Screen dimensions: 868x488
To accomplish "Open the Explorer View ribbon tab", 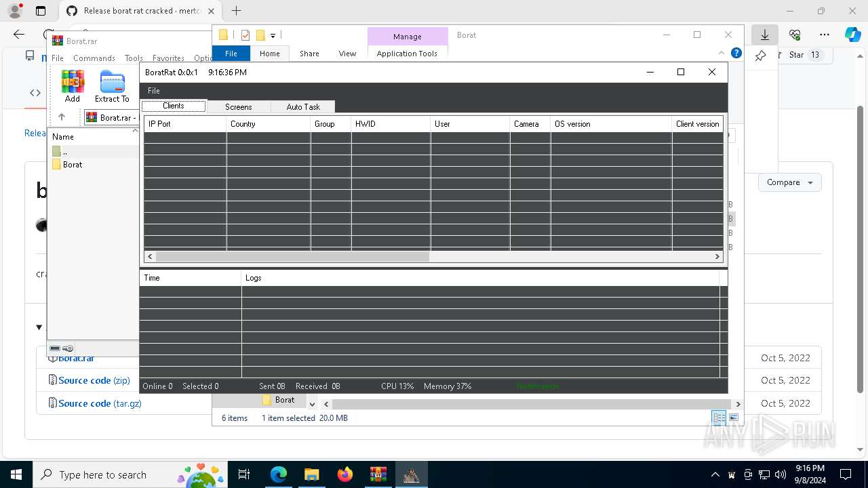I will 347,54.
